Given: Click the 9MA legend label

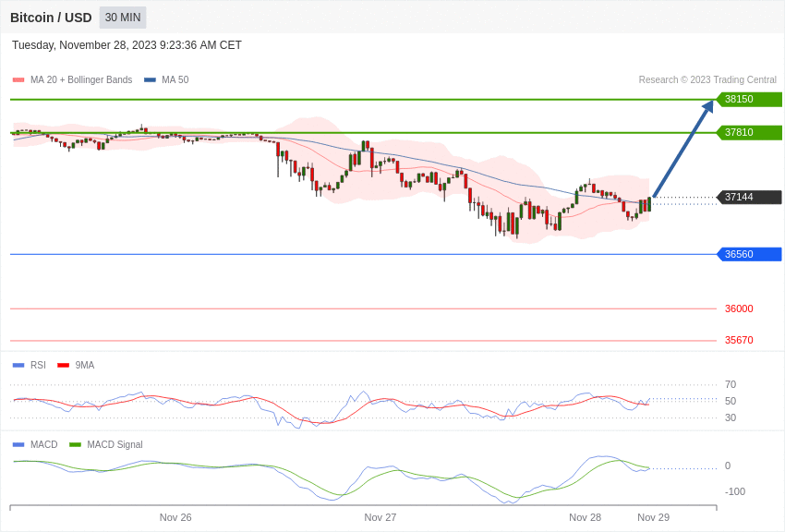Looking at the screenshot, I should tap(85, 366).
